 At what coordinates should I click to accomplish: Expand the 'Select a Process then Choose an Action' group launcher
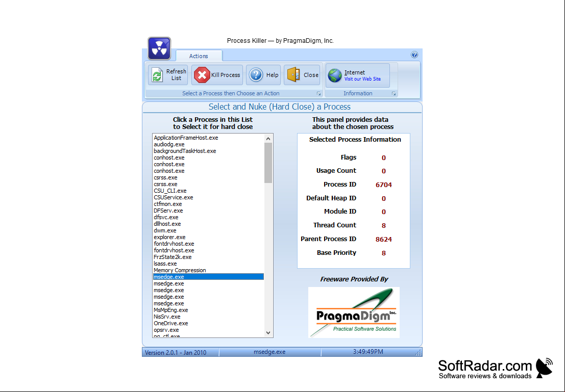click(x=319, y=94)
